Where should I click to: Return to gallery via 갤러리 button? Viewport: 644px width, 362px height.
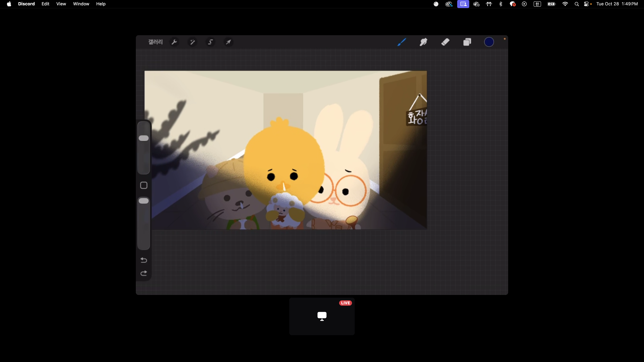point(155,42)
